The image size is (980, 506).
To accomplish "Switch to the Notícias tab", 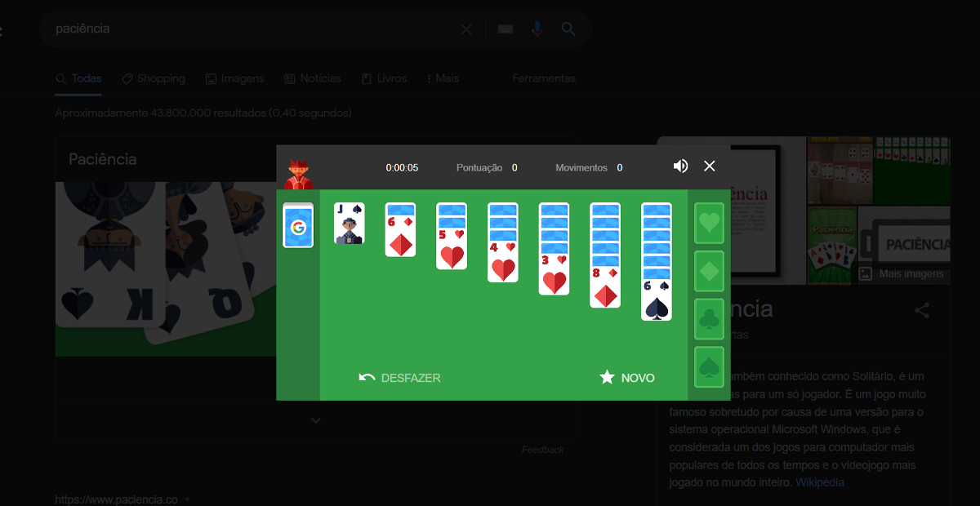I will click(x=313, y=79).
